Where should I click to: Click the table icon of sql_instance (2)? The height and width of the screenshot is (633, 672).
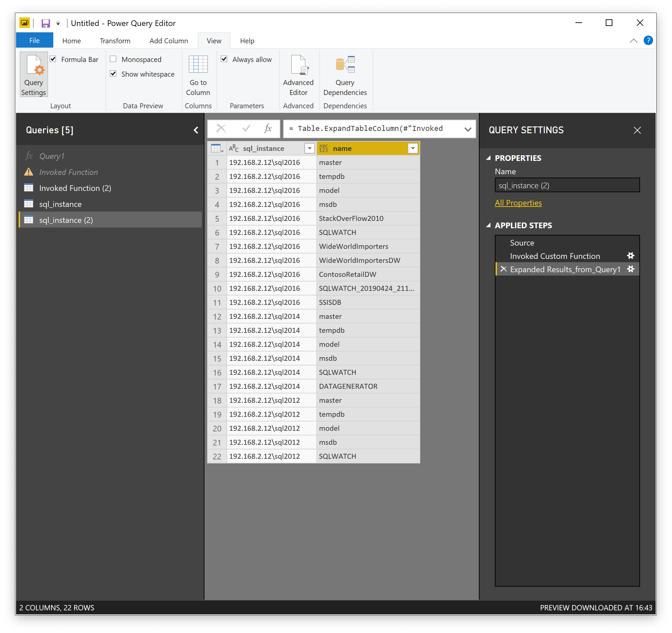pos(29,220)
